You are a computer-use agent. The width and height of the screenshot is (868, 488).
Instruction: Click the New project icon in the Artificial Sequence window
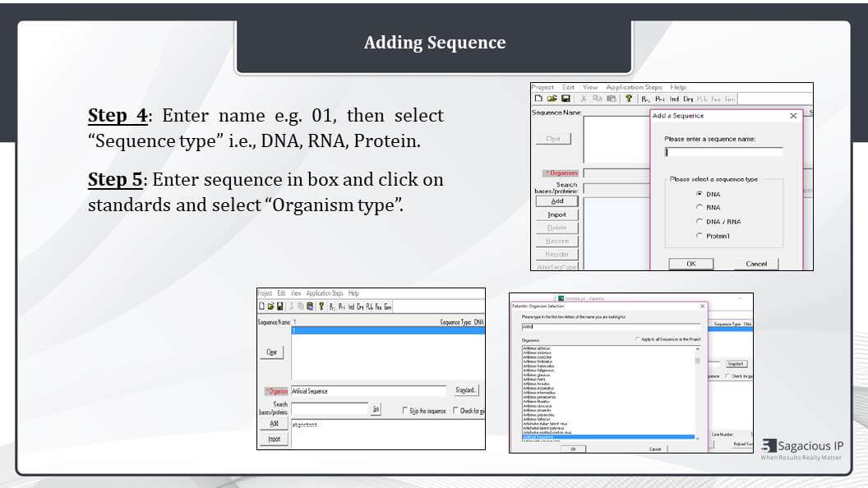tap(262, 306)
